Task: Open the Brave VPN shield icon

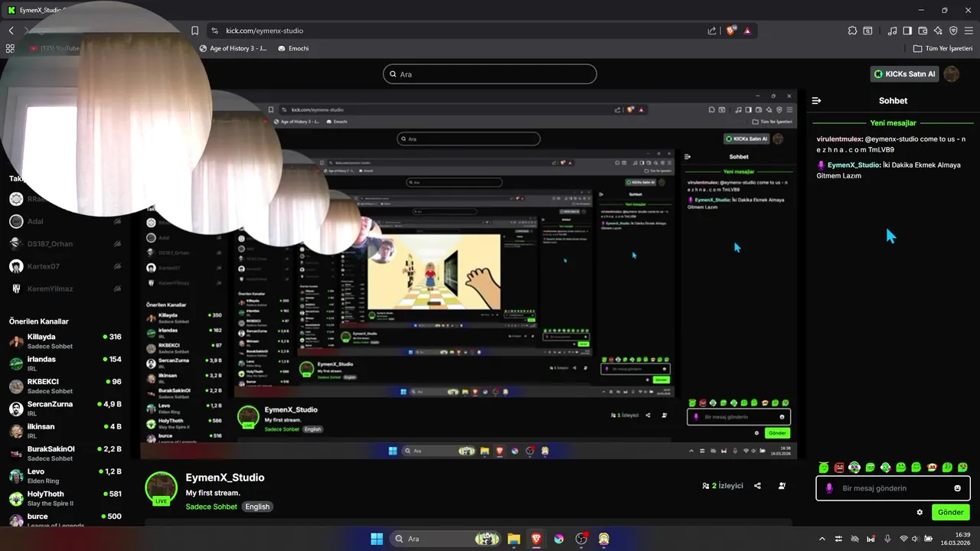Action: pos(953,31)
